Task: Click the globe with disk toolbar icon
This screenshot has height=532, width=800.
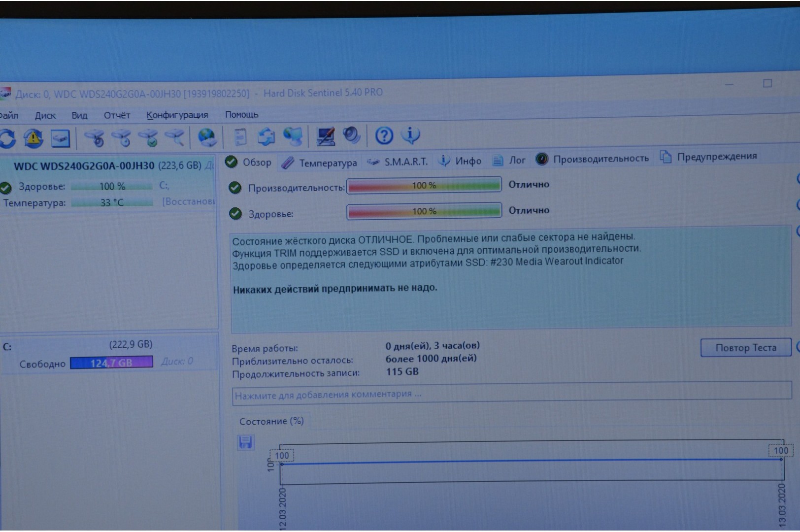Action: 207,137
